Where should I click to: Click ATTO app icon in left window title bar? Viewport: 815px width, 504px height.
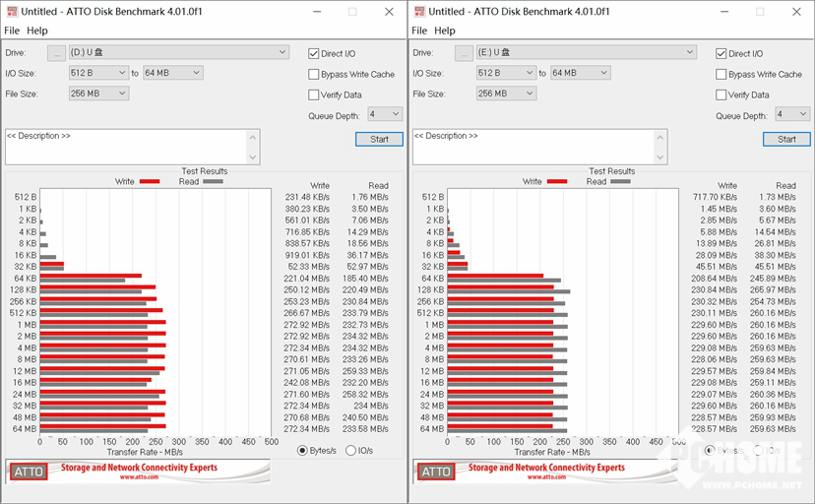[12, 12]
